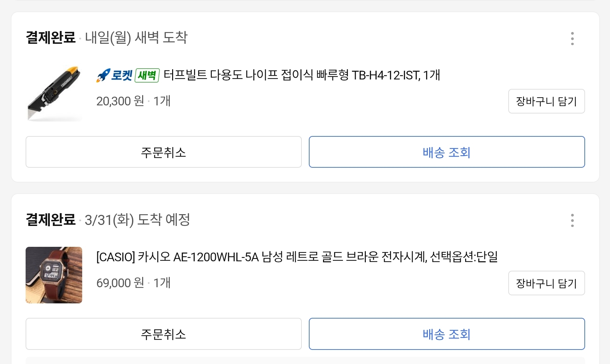Click the 결제완료 status on the Casio order
Image resolution: width=610 pixels, height=364 pixels.
click(51, 220)
